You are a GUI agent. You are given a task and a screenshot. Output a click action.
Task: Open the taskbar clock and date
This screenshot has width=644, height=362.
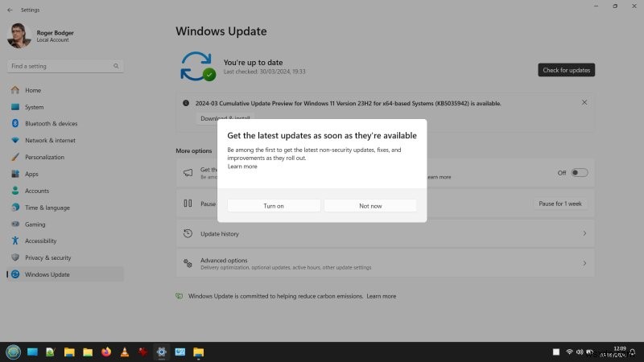[x=614, y=352]
